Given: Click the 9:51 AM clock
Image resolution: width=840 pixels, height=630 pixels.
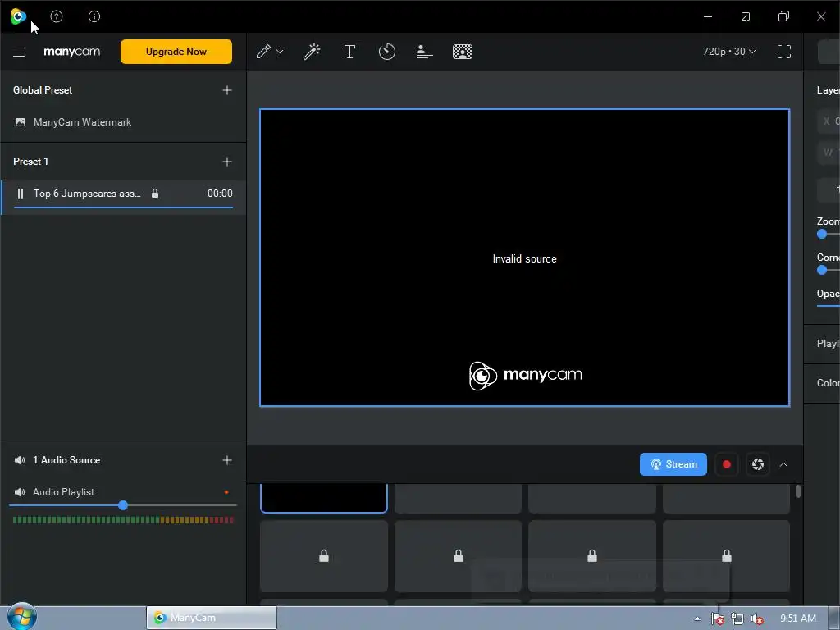Looking at the screenshot, I should [797, 619].
